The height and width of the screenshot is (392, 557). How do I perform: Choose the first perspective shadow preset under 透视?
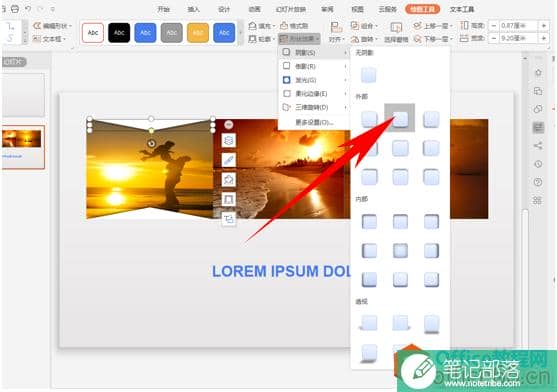click(369, 323)
